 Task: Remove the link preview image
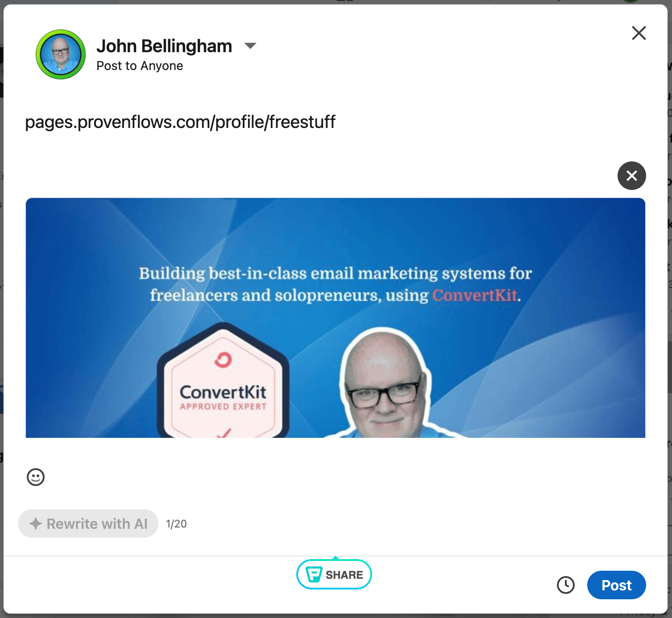coord(631,176)
